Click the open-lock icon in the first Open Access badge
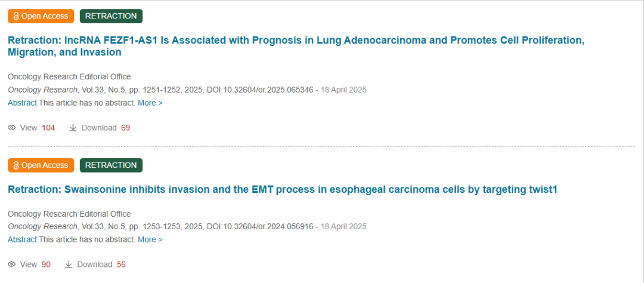Screen dimensions: 644x283 (16, 17)
